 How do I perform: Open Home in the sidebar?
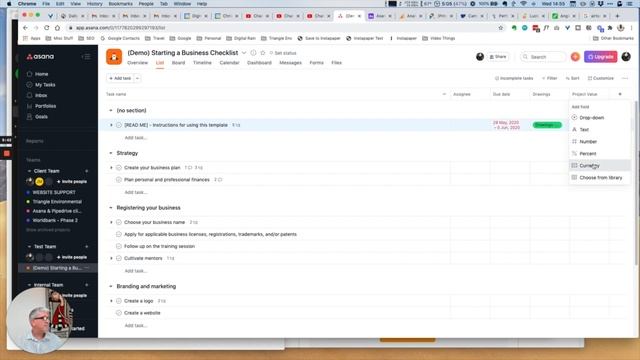[x=41, y=74]
